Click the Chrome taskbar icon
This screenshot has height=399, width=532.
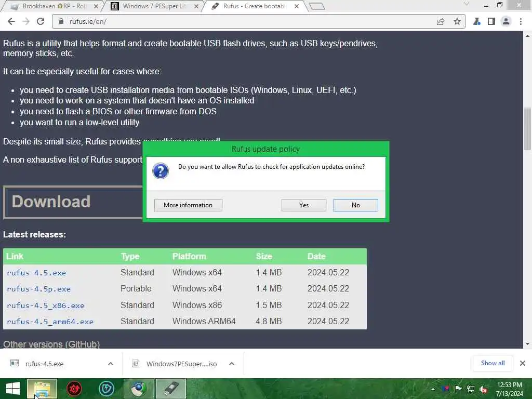(x=138, y=389)
